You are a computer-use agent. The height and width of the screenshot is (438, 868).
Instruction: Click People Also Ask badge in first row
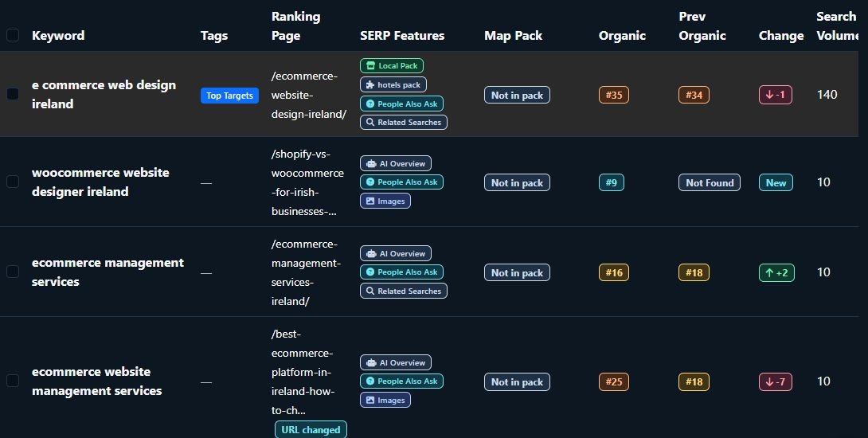pos(401,104)
